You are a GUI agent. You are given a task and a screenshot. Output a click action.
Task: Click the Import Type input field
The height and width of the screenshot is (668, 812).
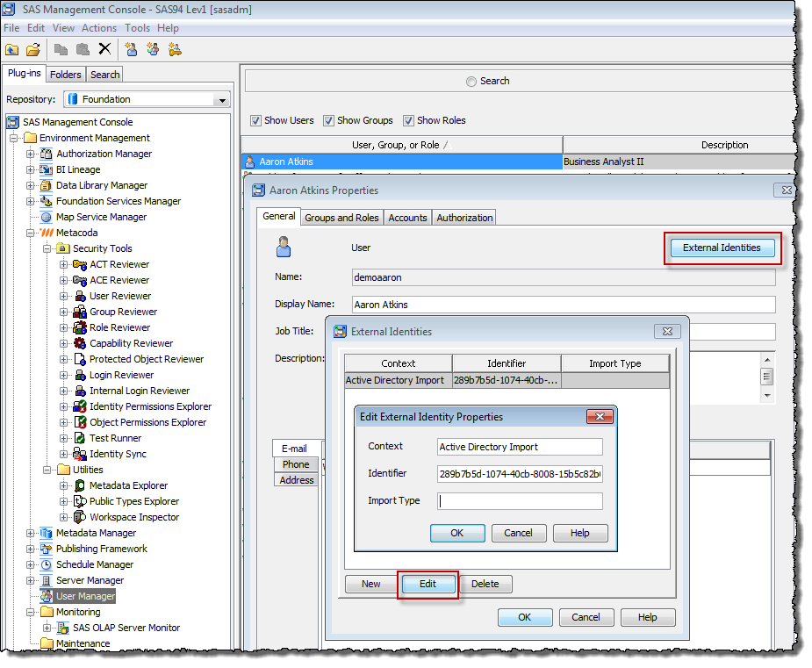click(x=520, y=500)
